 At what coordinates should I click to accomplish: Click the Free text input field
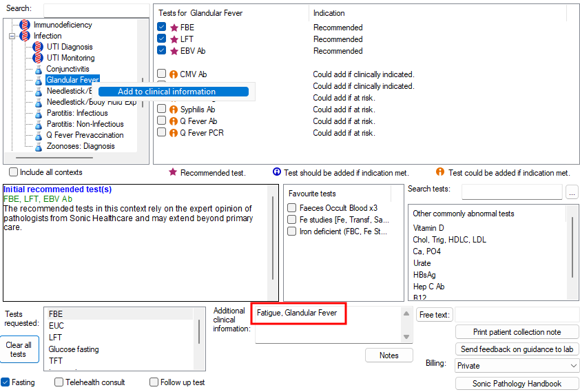coord(517,315)
